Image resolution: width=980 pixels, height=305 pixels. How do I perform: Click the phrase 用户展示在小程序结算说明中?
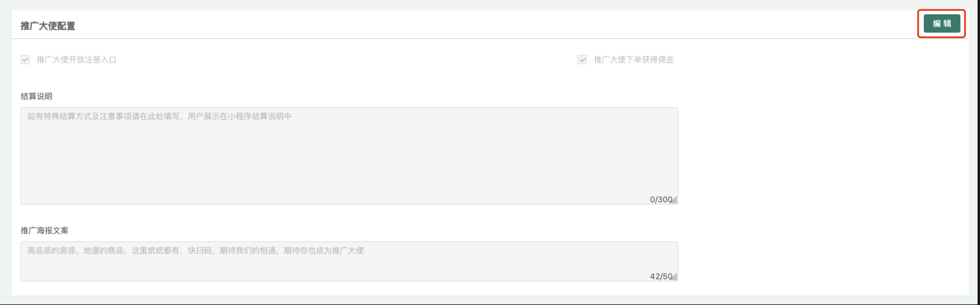click(x=240, y=116)
